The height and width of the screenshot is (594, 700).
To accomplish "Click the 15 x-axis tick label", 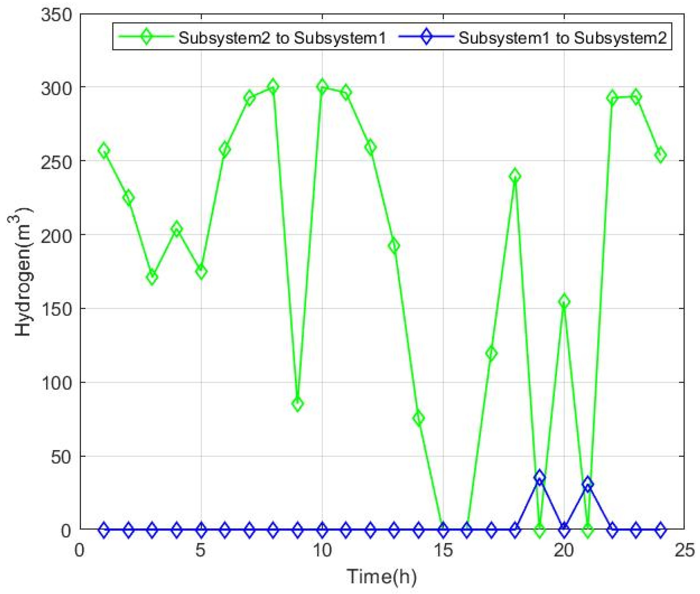I will pos(443,551).
